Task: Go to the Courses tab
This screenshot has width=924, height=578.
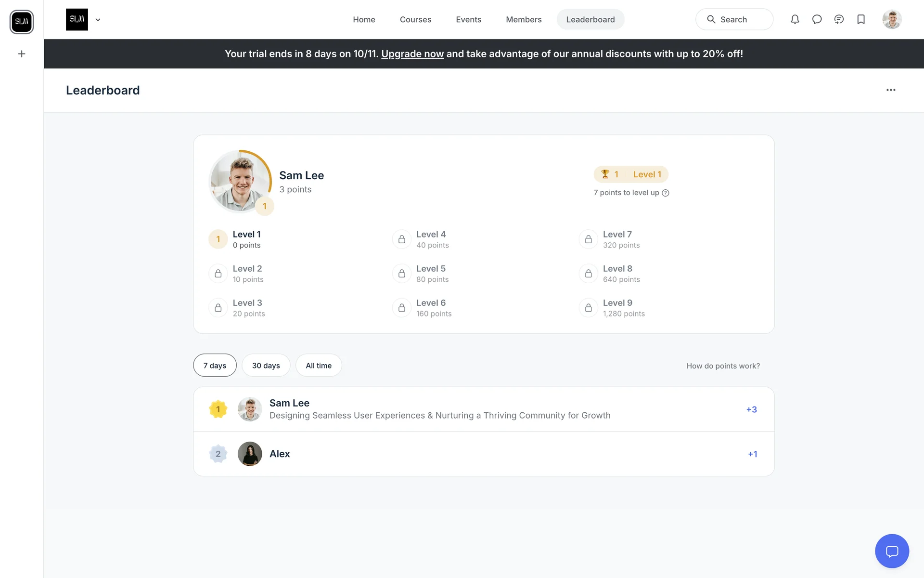Action: 415,19
